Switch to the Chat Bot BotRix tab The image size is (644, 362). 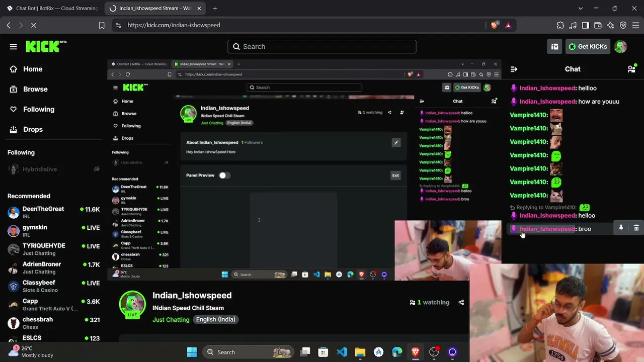click(52, 9)
